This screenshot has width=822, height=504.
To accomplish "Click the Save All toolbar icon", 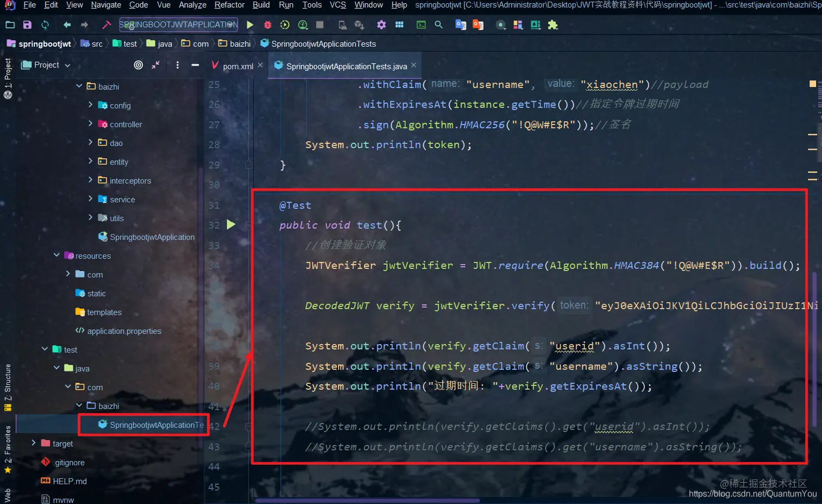I will [x=27, y=25].
